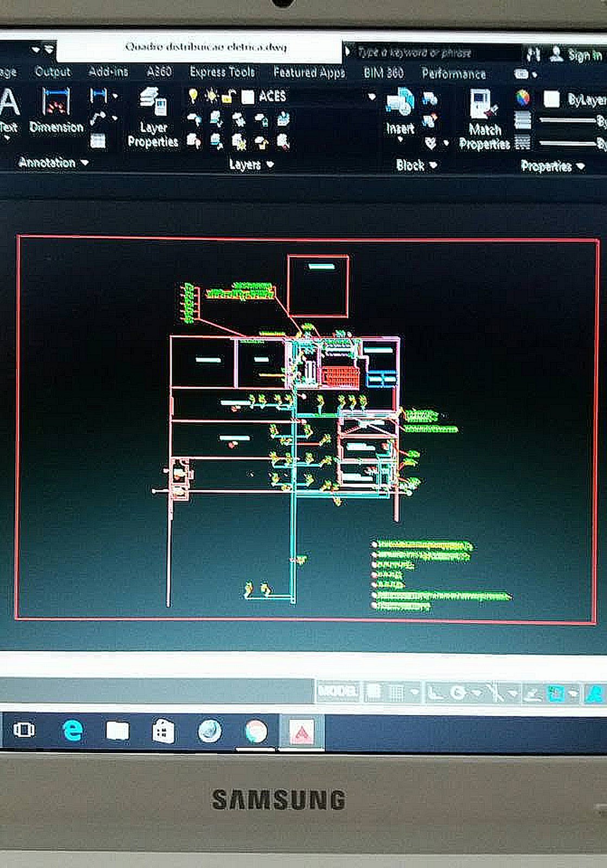This screenshot has height=868, width=607.
Task: Switch to Express Tools tab
Action: point(222,72)
